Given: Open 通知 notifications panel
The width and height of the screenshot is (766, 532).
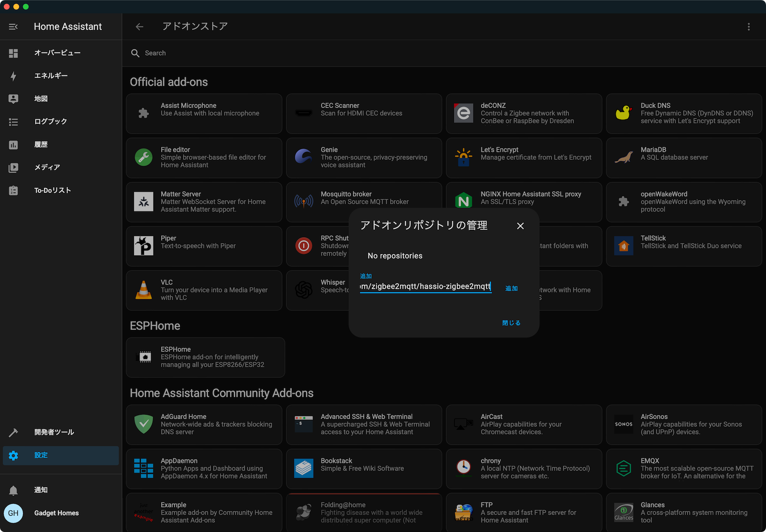Looking at the screenshot, I should (61, 490).
